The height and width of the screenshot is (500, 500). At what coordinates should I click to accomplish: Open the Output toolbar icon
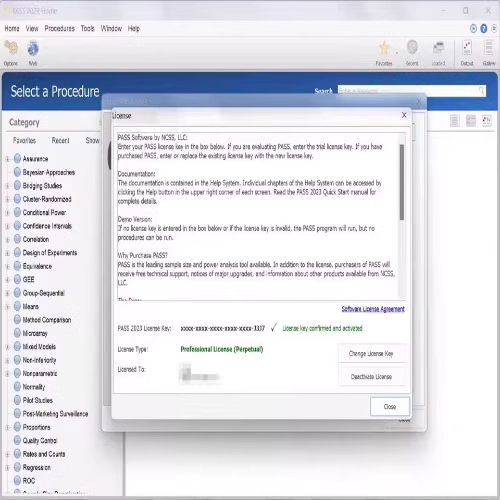[467, 53]
